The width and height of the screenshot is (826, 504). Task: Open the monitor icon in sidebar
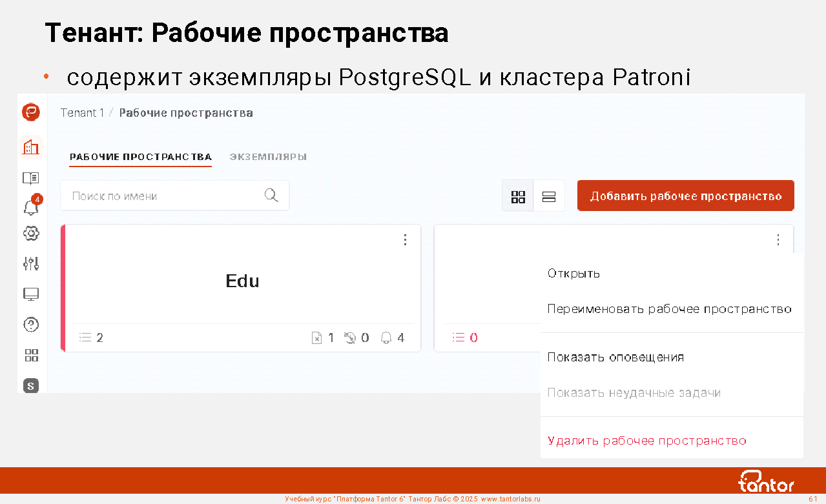(x=31, y=294)
